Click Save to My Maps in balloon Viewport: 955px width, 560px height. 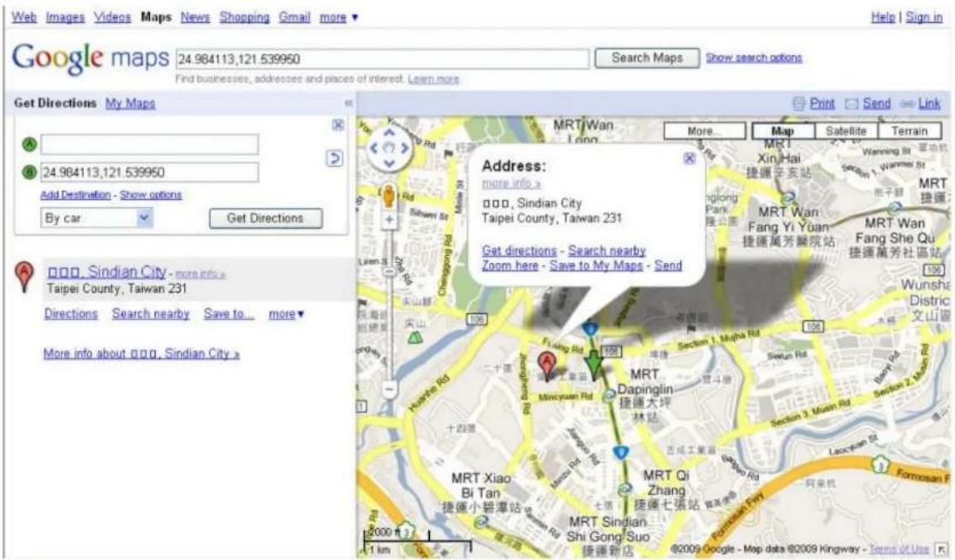pyautogui.click(x=596, y=265)
